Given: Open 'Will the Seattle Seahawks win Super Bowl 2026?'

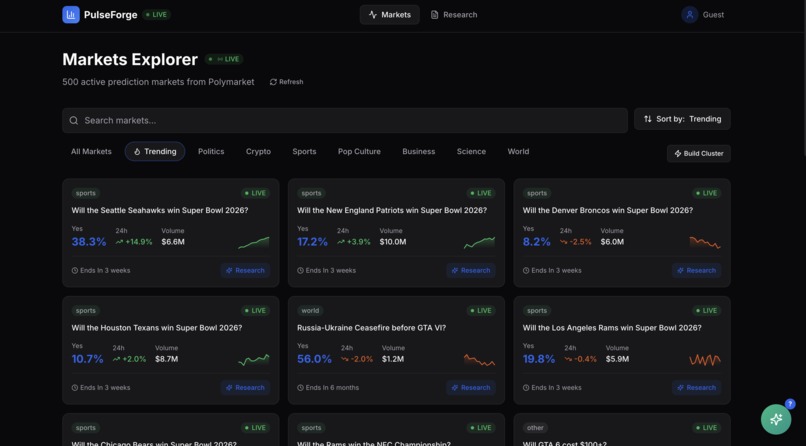Looking at the screenshot, I should pyautogui.click(x=160, y=210).
